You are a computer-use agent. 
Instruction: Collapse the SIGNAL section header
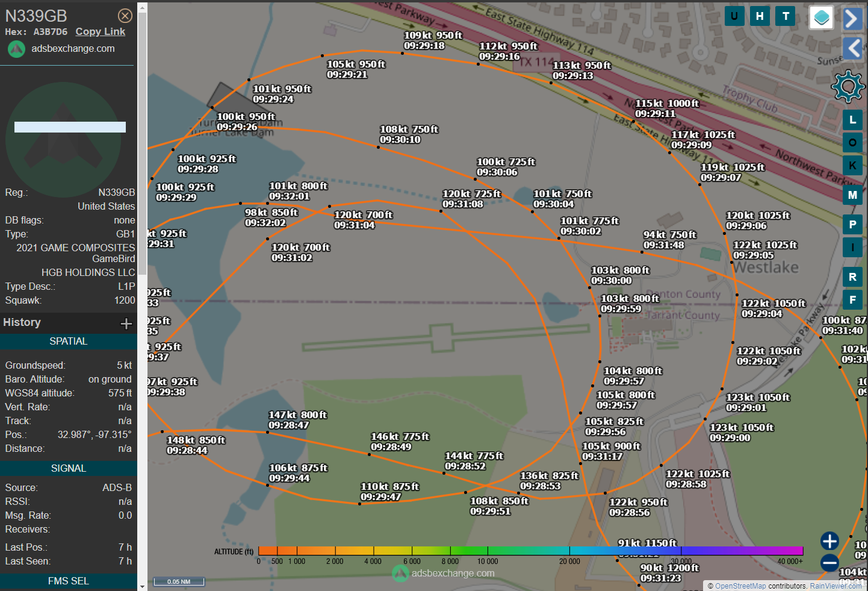click(x=69, y=469)
